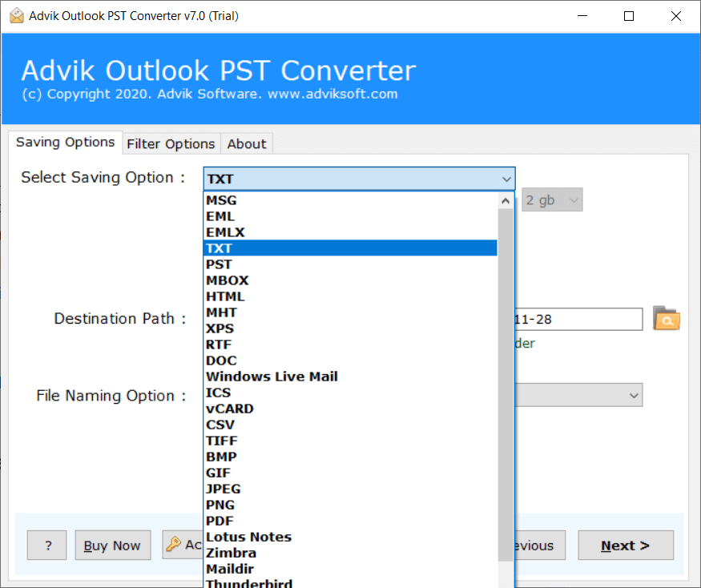Expand the 2 gb split size dropdown

(x=552, y=200)
